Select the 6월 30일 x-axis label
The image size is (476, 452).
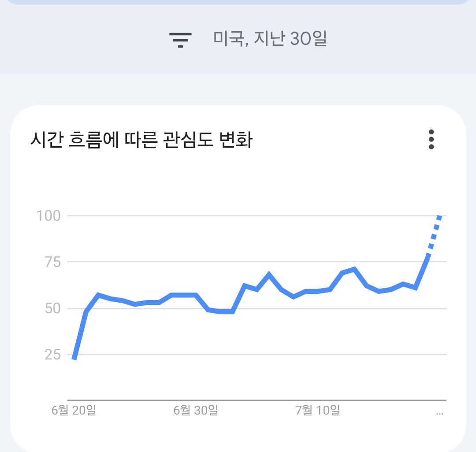(196, 410)
